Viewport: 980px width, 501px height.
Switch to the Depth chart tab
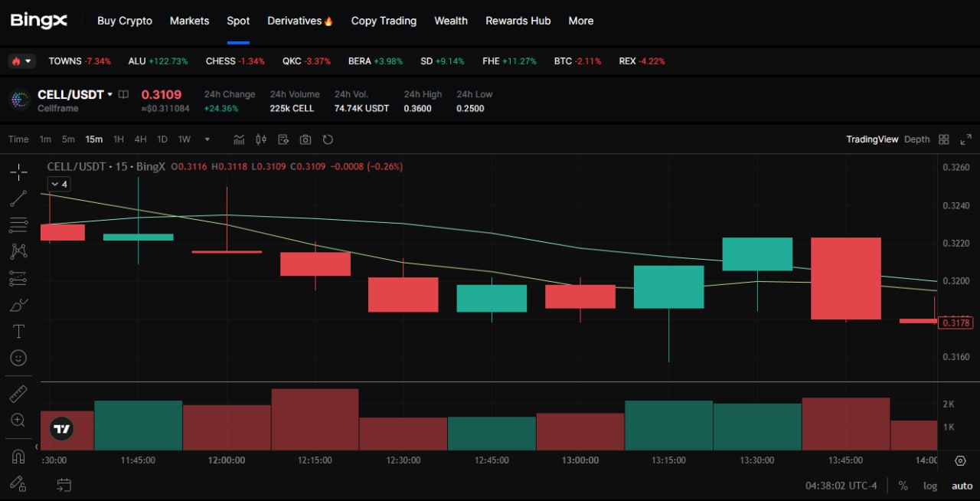pyautogui.click(x=916, y=139)
